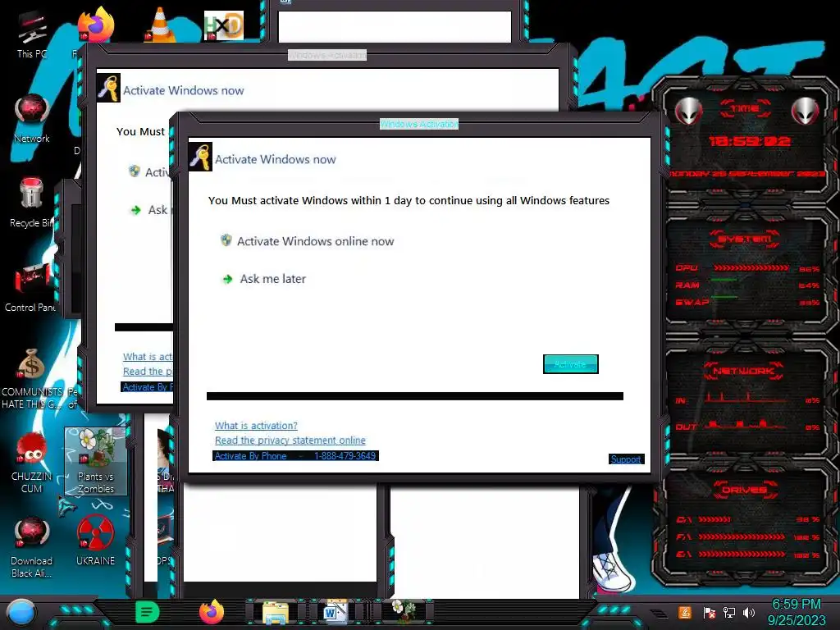Click the front Windows Activation title bar
This screenshot has height=630, width=840.
point(419,124)
